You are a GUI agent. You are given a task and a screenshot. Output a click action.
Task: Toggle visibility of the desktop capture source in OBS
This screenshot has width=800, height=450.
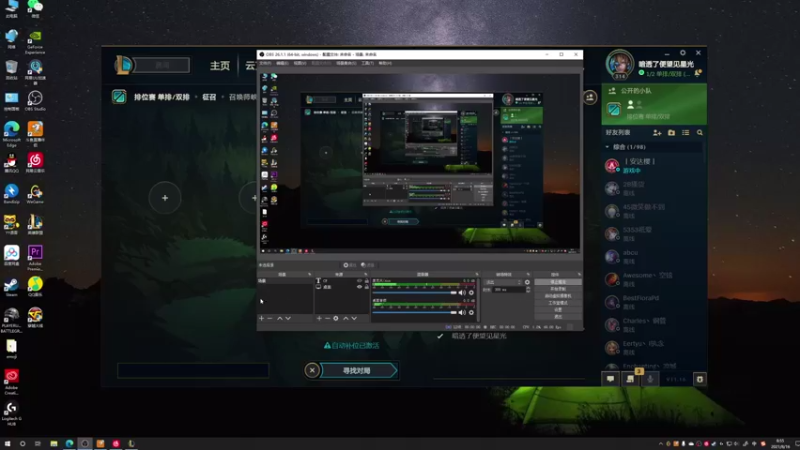pyautogui.click(x=359, y=287)
